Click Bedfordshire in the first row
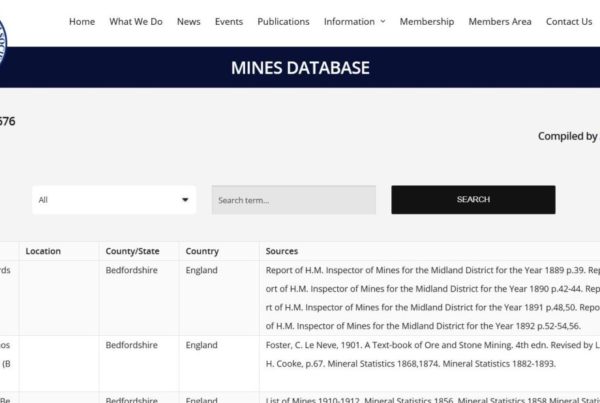The width and height of the screenshot is (600, 403). tap(132, 270)
